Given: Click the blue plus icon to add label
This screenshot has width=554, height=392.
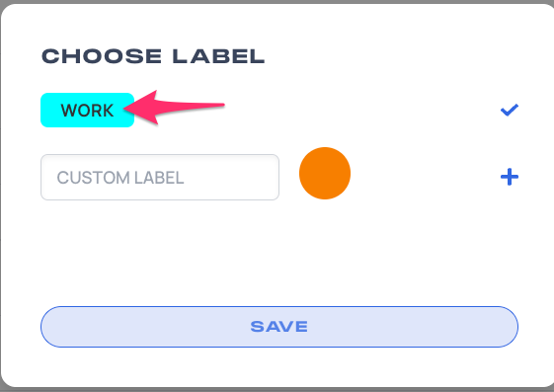Looking at the screenshot, I should 510,177.
